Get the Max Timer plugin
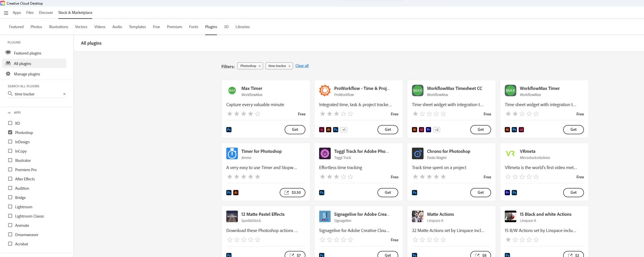Screen dimensions: 644x257 (x=295, y=130)
